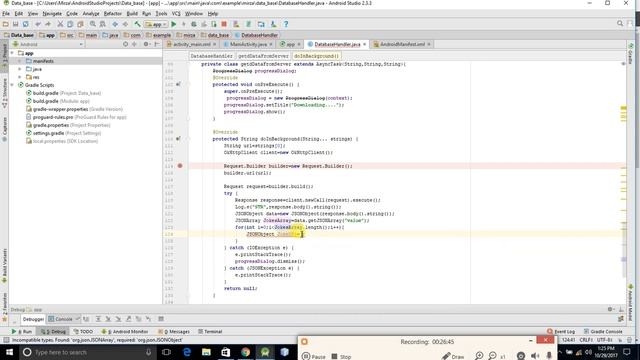Click the Paste icon in the toolbar

click(80, 24)
